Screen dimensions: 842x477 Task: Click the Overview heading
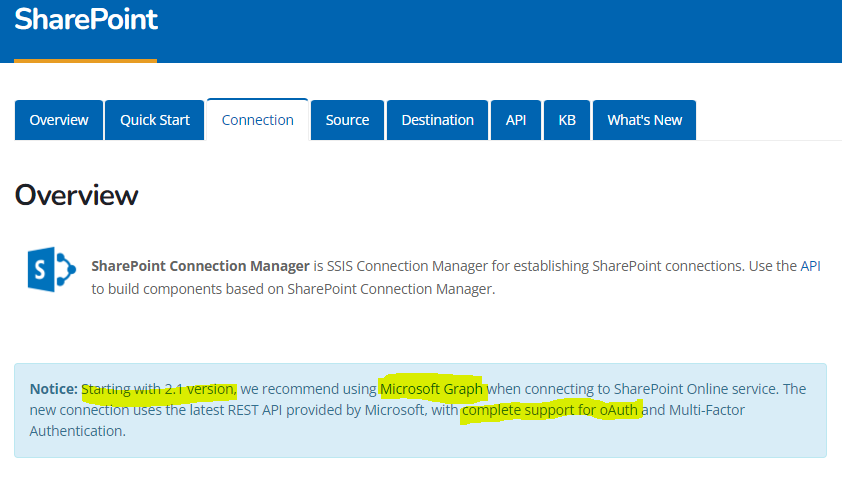click(76, 195)
